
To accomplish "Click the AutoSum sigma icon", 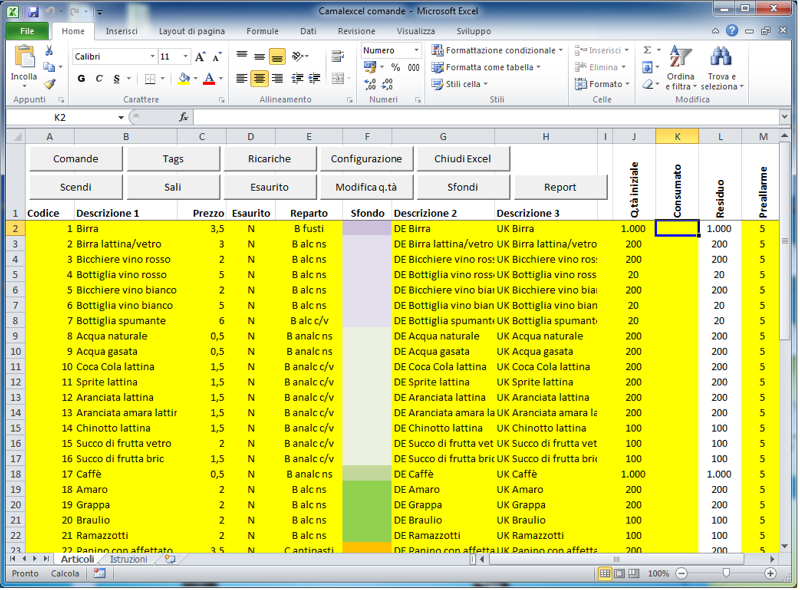I will 647,50.
